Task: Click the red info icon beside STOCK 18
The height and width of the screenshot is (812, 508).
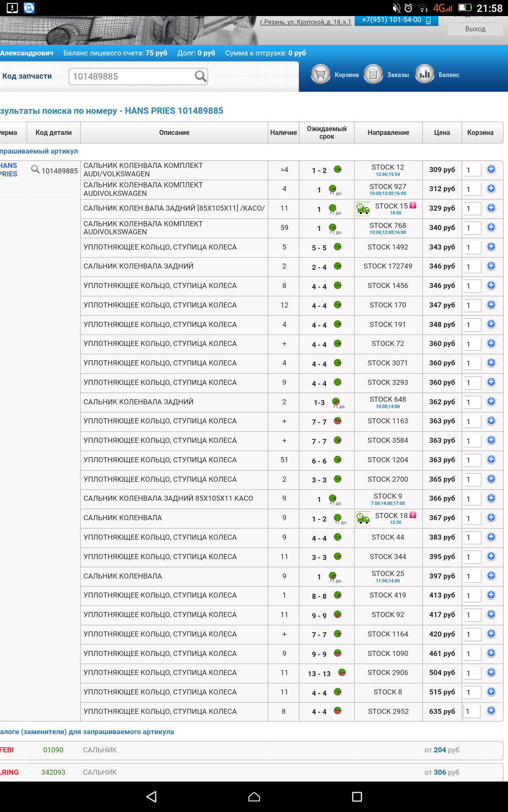Action: (413, 515)
